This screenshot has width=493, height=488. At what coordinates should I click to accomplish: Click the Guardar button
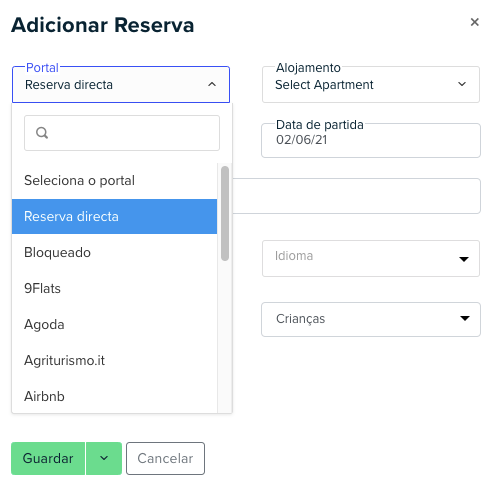(x=48, y=458)
